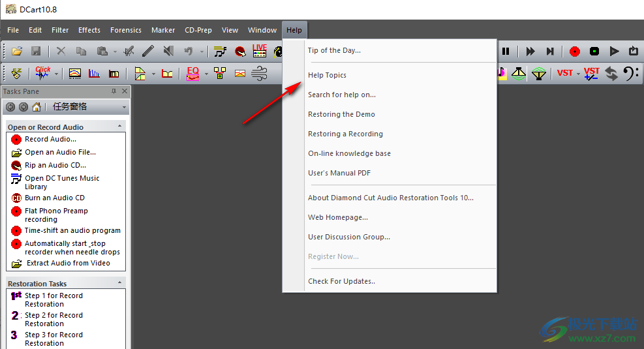Viewport: 644px width, 349px height.
Task: Collapse Restoration Tasks section
Action: [119, 282]
